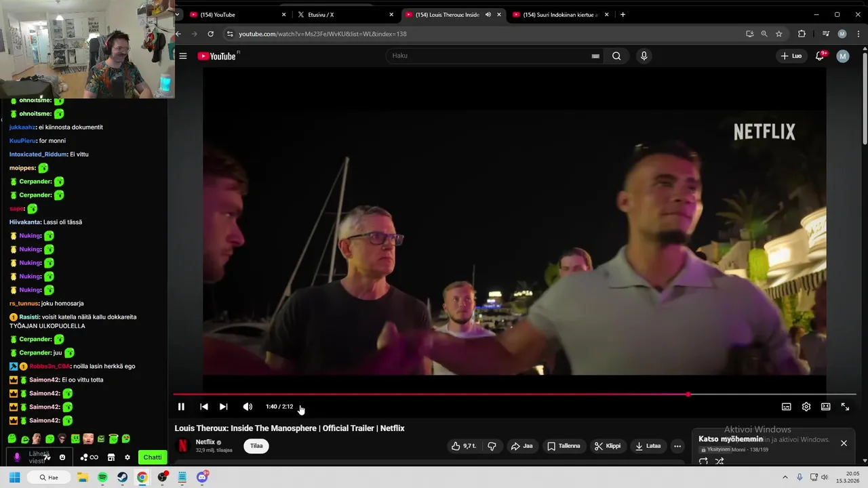This screenshot has height=488, width=868.
Task: Save video with Tallenna button
Action: (564, 446)
